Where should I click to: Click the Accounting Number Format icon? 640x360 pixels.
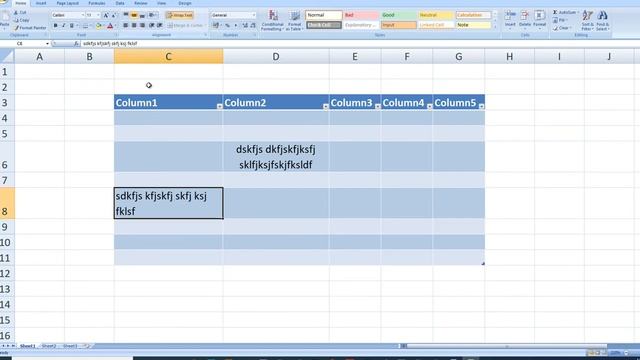click(x=216, y=25)
